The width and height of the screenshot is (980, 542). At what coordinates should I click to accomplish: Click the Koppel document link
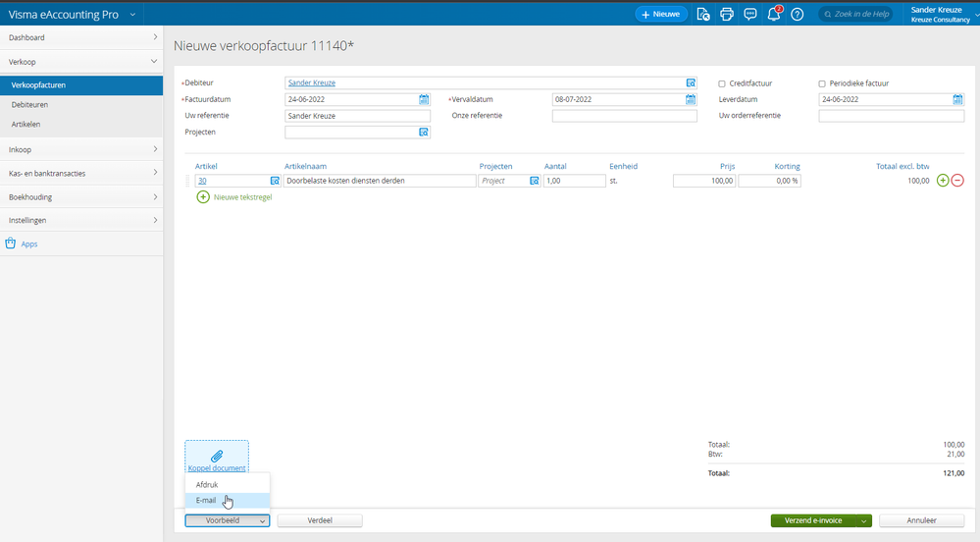[217, 468]
